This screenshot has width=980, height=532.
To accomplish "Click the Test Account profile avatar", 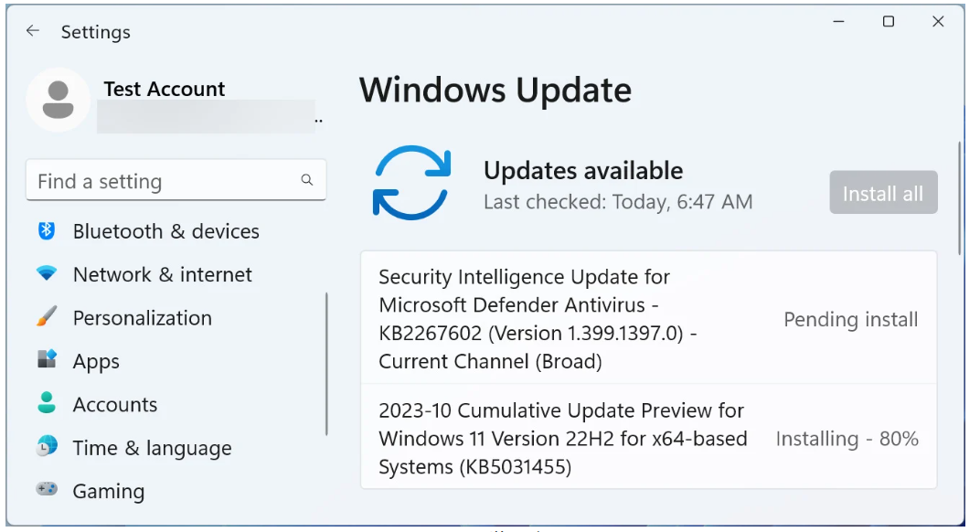I will point(58,99).
